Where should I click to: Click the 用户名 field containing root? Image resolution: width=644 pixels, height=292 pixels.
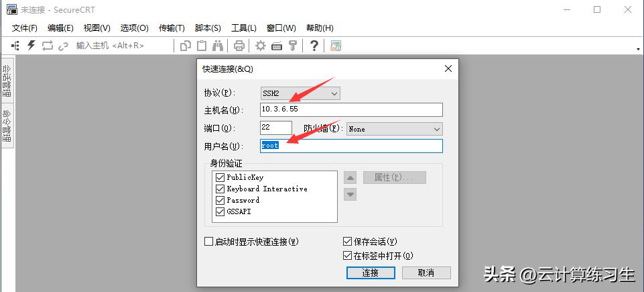pyautogui.click(x=351, y=146)
